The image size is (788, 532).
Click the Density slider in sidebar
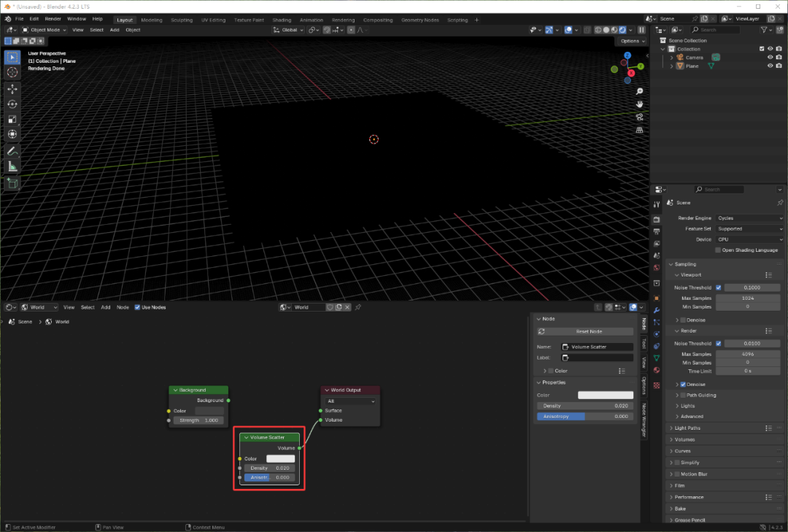[x=585, y=406]
